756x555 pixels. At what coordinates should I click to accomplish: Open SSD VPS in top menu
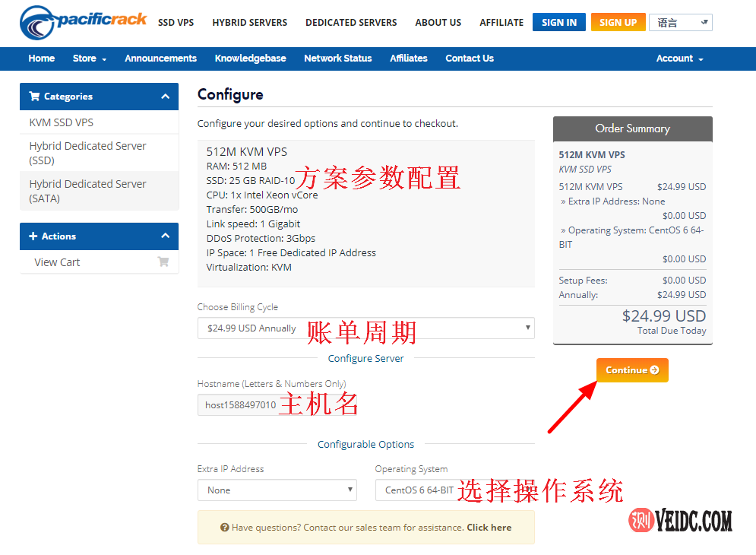click(x=176, y=23)
